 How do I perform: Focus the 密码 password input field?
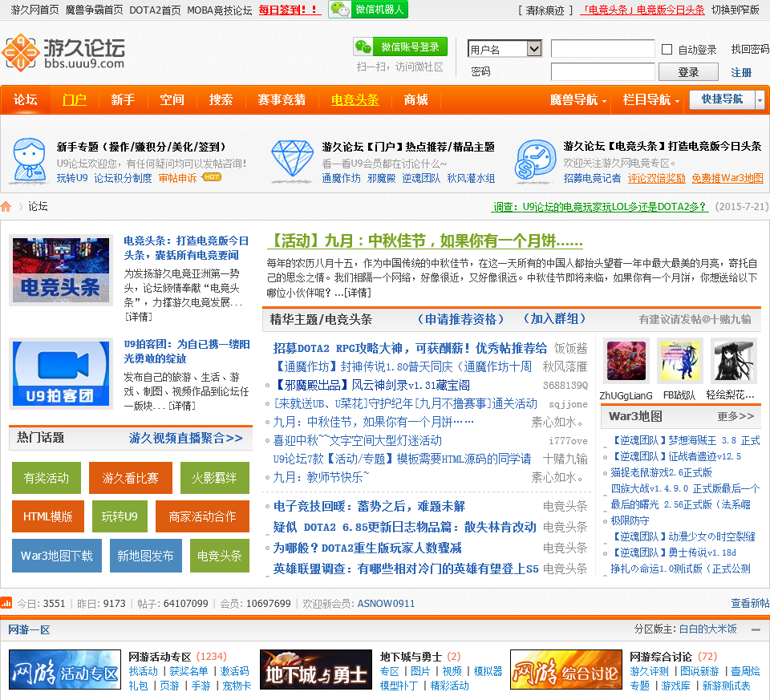click(x=602, y=71)
